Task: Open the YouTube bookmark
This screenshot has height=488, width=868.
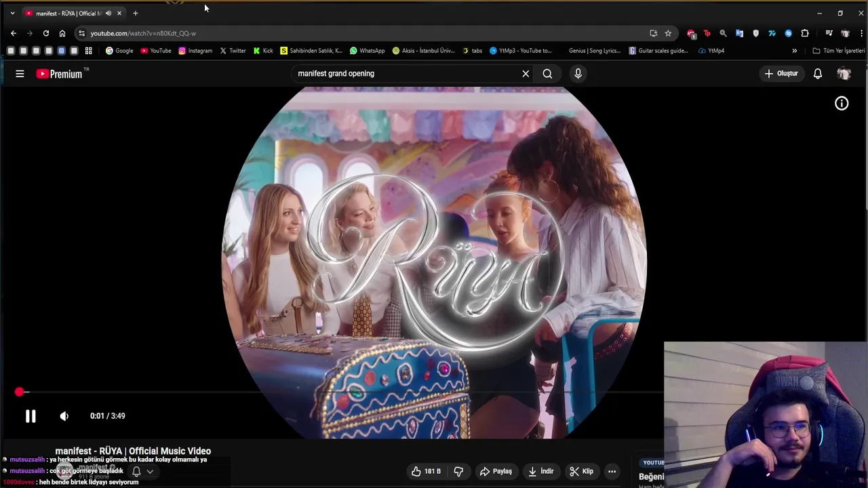Action: point(156,51)
